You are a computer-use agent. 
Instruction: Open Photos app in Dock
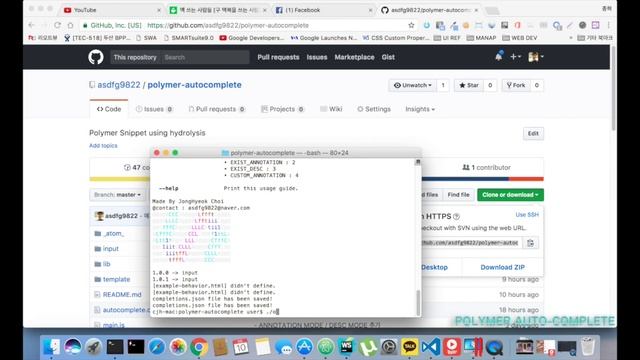(178, 347)
